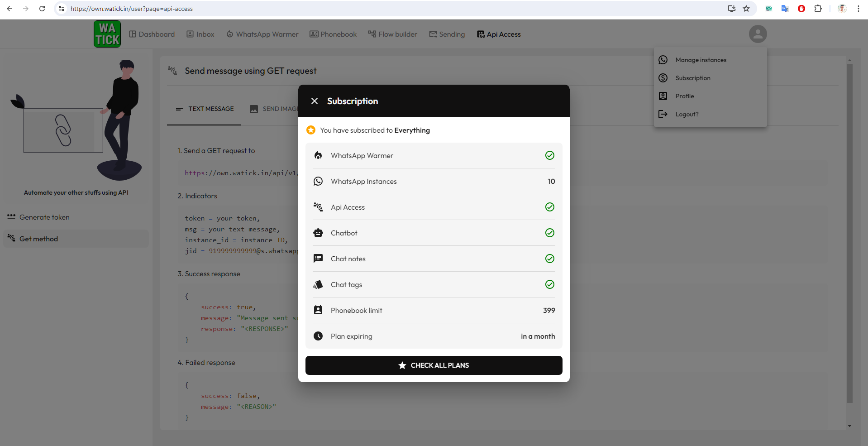
Task: Click the WhatsApp Warmer flame icon in dialog
Action: pyautogui.click(x=318, y=155)
